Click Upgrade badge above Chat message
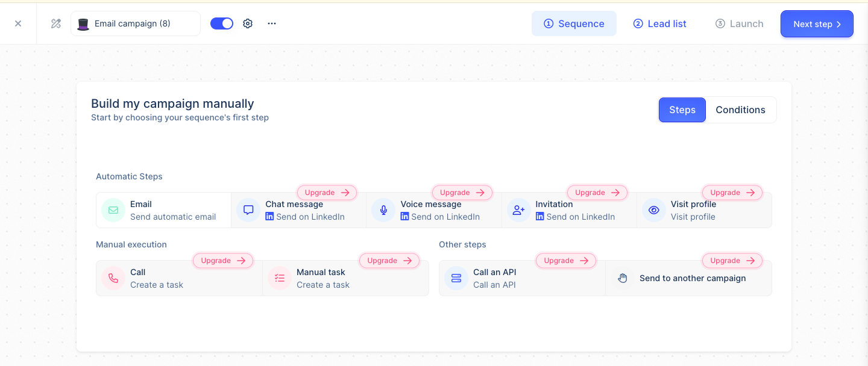 click(327, 193)
